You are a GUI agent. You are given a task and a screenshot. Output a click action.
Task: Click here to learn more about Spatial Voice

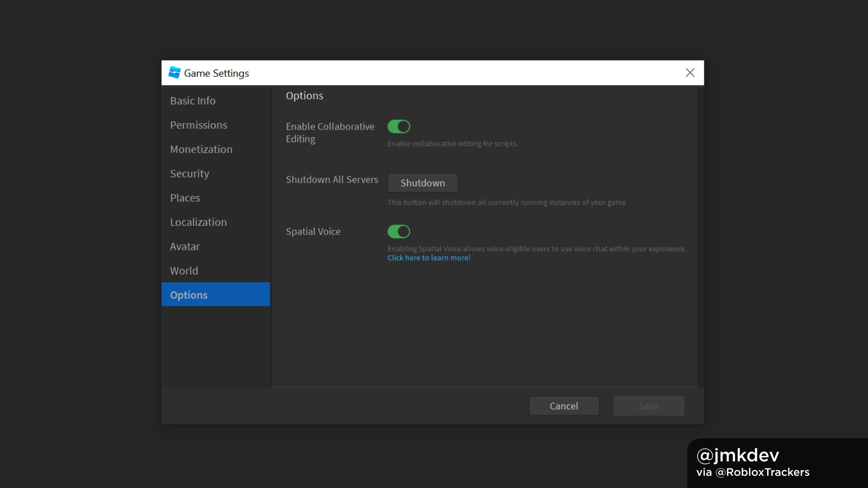click(429, 258)
